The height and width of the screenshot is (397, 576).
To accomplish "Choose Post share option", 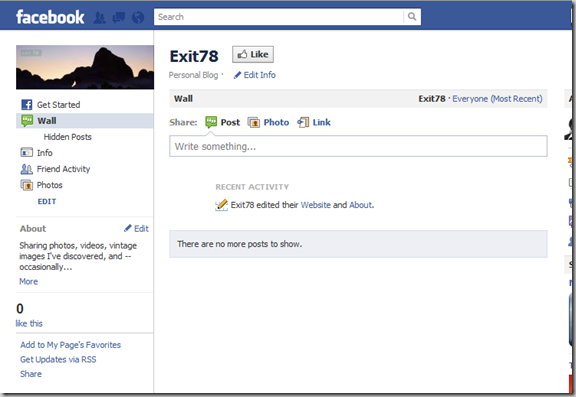I will (x=230, y=122).
